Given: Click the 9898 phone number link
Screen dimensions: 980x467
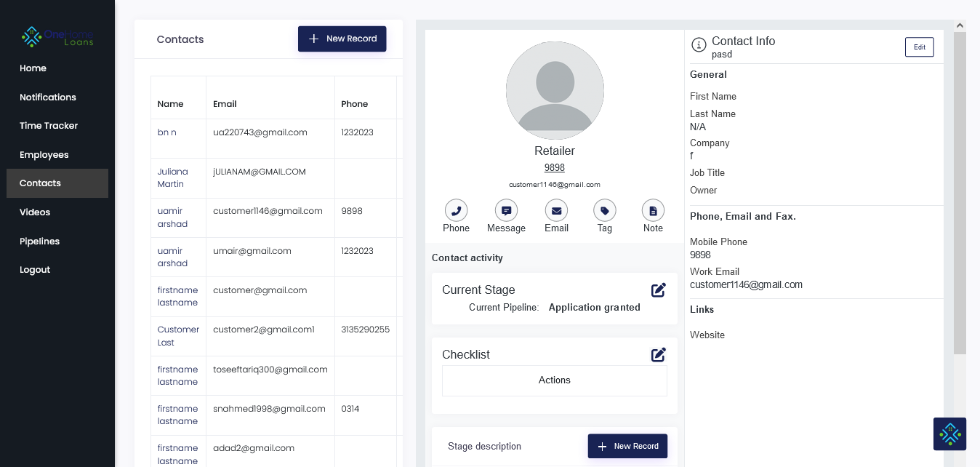Looking at the screenshot, I should coord(554,167).
